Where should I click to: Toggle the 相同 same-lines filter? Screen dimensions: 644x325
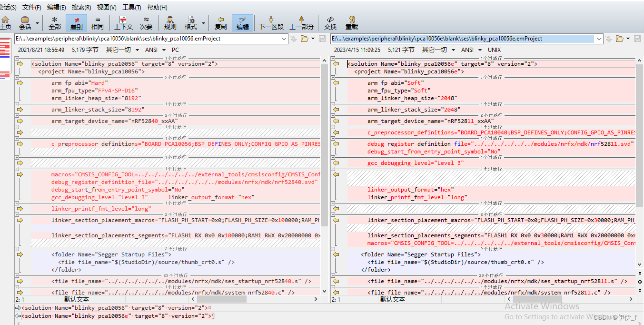pyautogui.click(x=98, y=22)
